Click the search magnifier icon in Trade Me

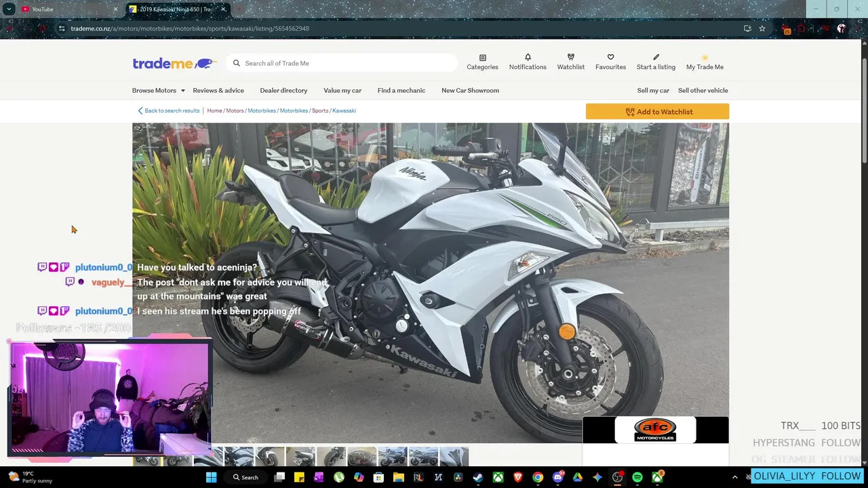237,63
